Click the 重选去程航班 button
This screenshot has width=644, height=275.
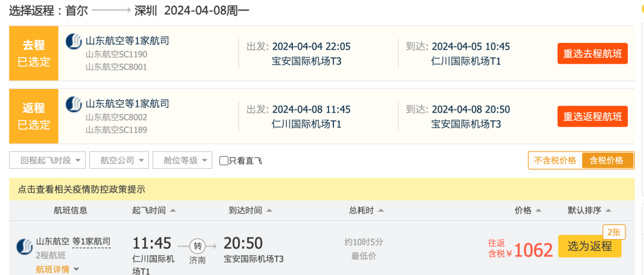click(592, 54)
